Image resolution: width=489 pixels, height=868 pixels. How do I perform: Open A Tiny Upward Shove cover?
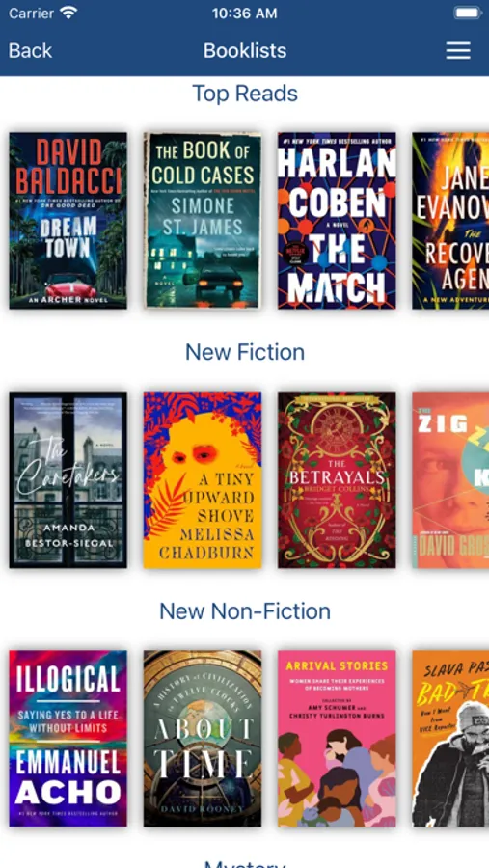click(x=203, y=479)
